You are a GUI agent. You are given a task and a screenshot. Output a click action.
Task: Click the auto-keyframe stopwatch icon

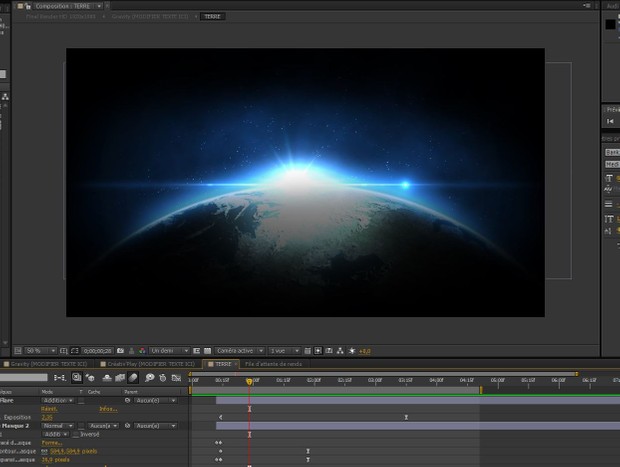click(163, 378)
